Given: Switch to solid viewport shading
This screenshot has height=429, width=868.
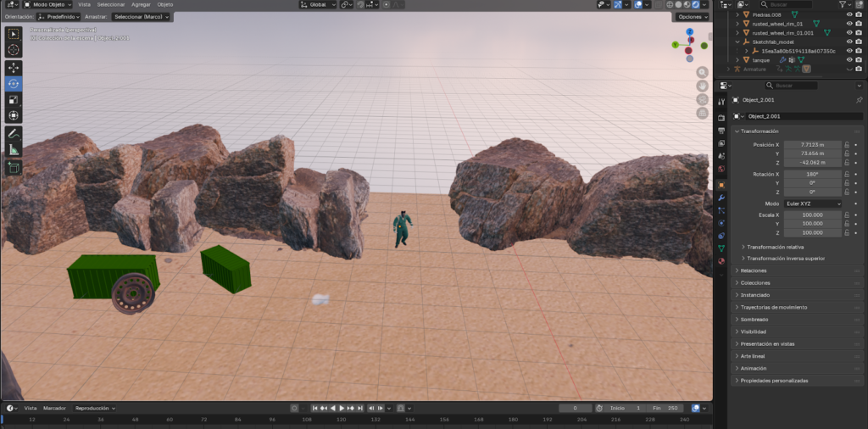Looking at the screenshot, I should [x=678, y=4].
